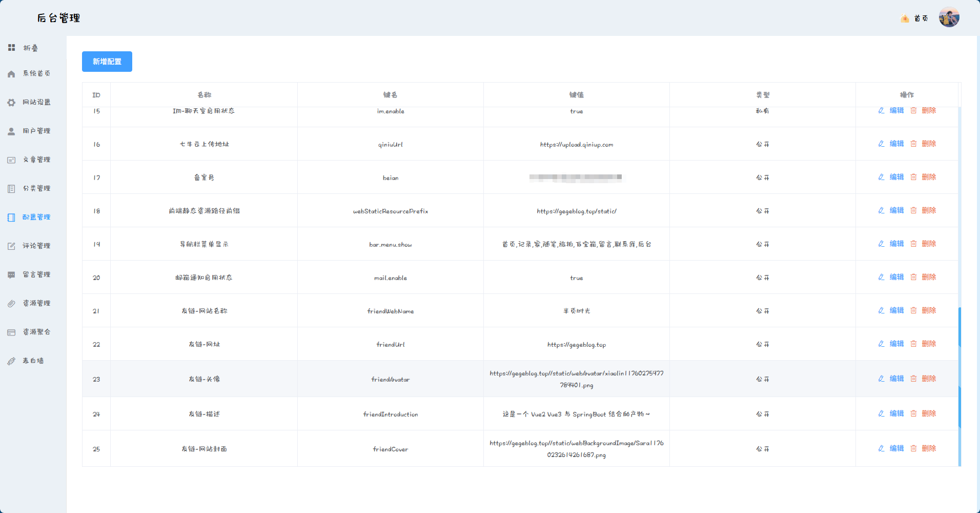The height and width of the screenshot is (513, 980).
Task: Click the friendIntroduction key cell
Action: click(391, 414)
